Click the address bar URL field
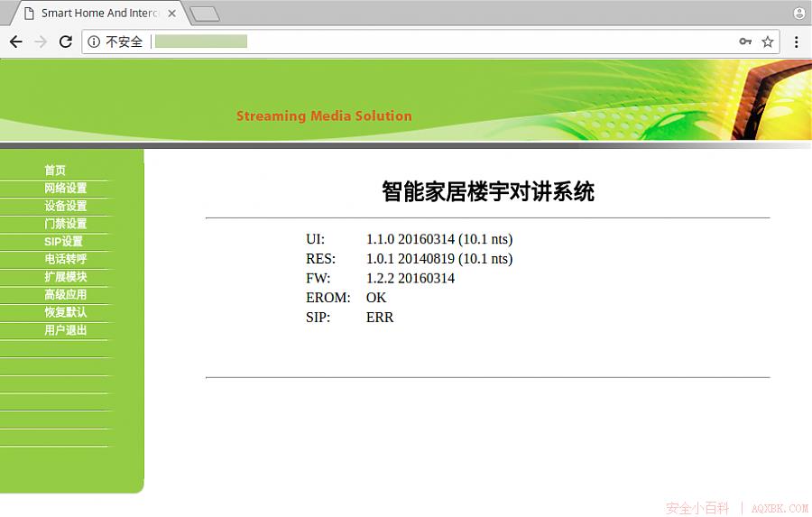812x517 pixels. pyautogui.click(x=444, y=42)
